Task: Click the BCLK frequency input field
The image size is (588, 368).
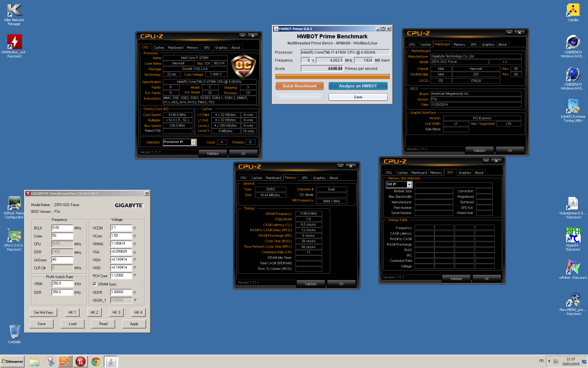Action: 62,228
